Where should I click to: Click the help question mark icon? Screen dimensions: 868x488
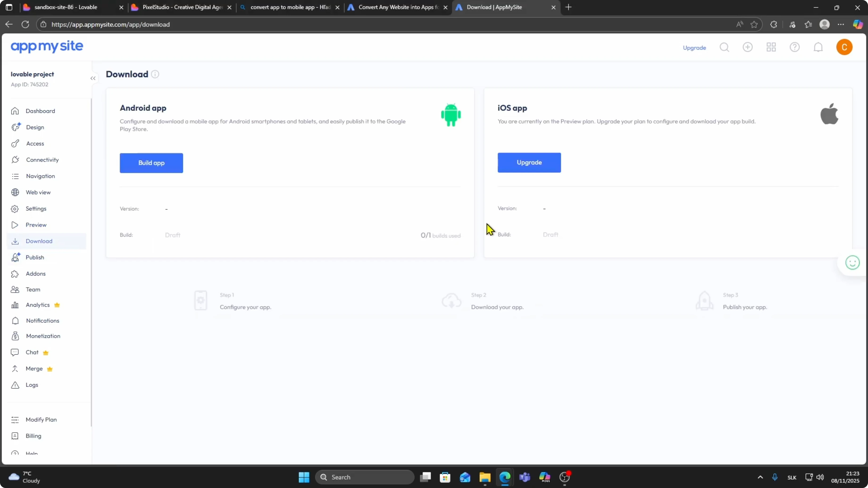tap(795, 47)
